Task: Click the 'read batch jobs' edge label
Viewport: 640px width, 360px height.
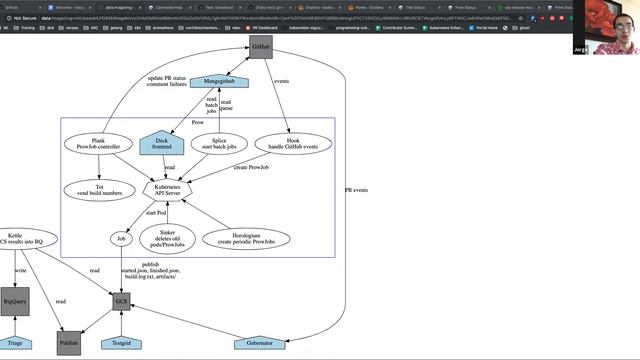Action: click(211, 105)
